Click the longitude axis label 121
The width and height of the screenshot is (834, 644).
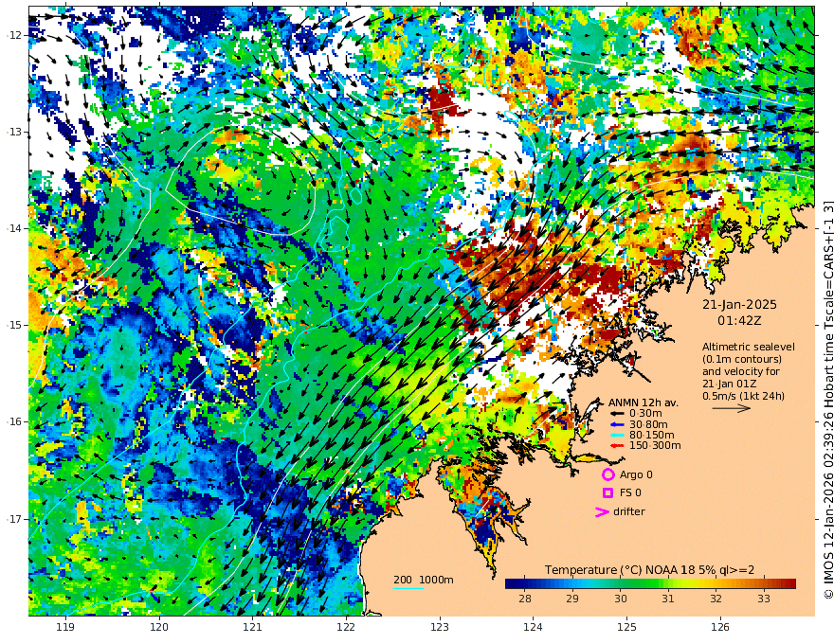pyautogui.click(x=253, y=627)
